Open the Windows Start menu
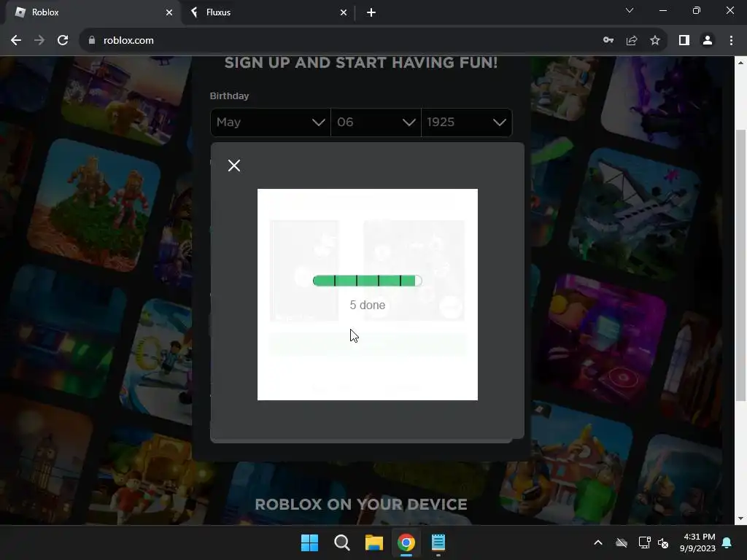 coord(309,542)
